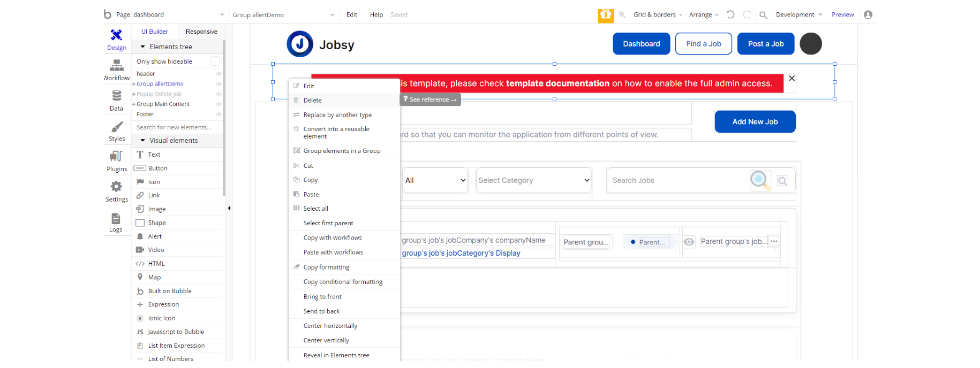Image resolution: width=980 pixels, height=368 pixels.
Task: Open the Plugins tab icon
Action: click(116, 156)
